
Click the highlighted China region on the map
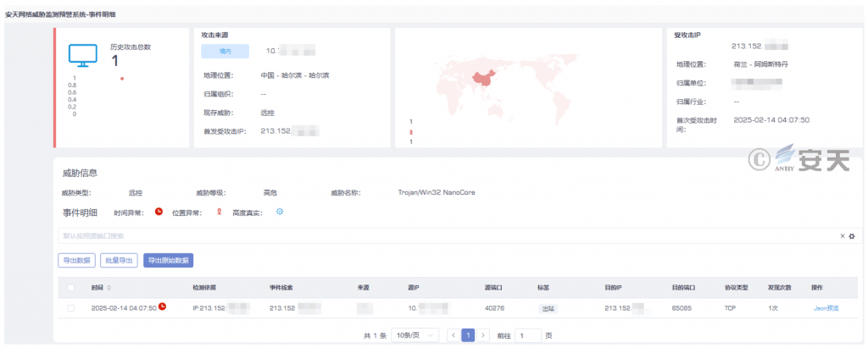481,78
